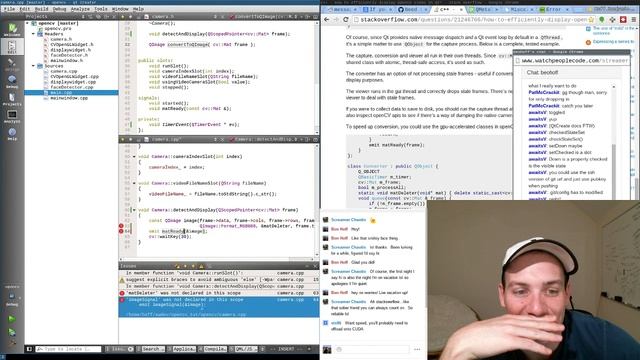
Task: Collapse the Sources folder
Action: pyautogui.click(x=33, y=66)
